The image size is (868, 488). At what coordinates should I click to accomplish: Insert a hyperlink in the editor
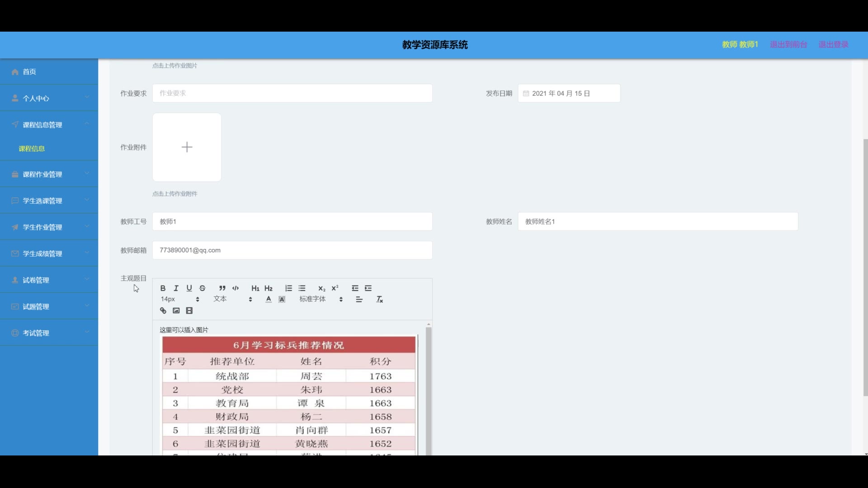tap(163, 311)
